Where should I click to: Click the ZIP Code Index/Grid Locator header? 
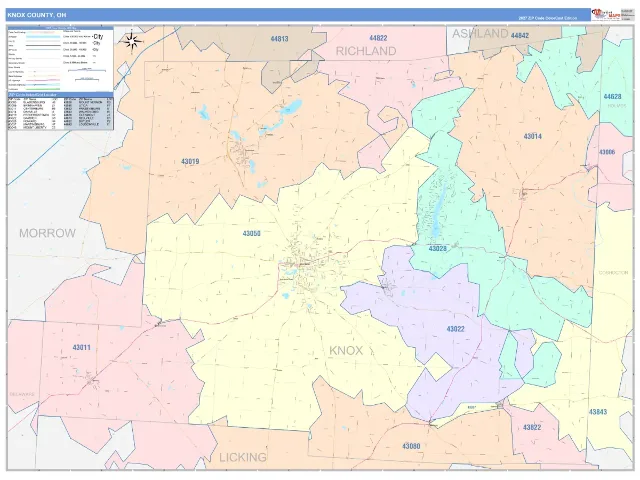pyautogui.click(x=60, y=94)
